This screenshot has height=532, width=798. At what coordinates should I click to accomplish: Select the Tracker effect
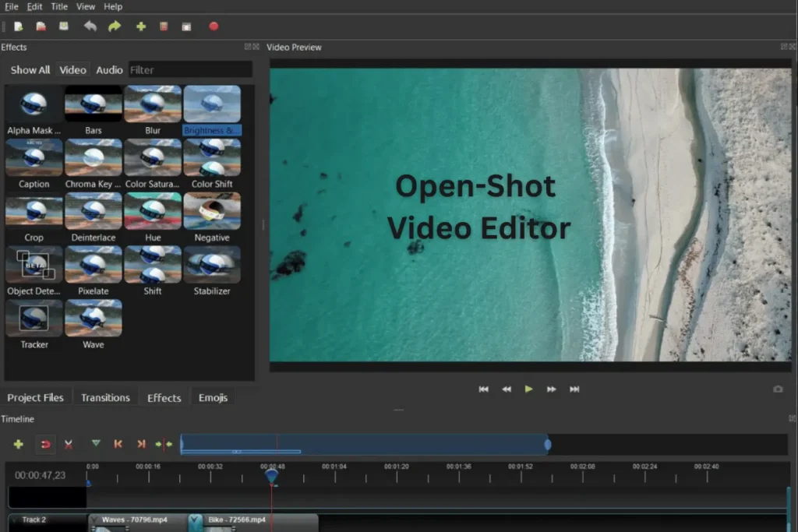[34, 324]
